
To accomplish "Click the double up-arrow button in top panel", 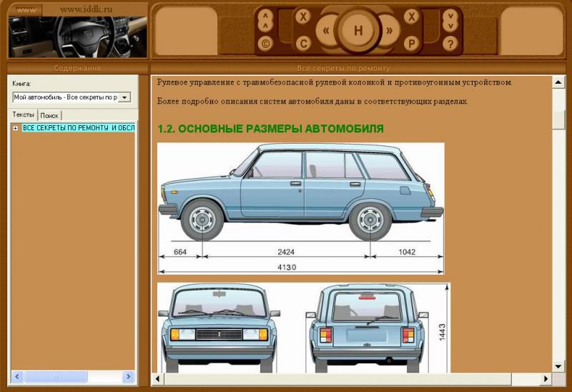I will coord(265,19).
